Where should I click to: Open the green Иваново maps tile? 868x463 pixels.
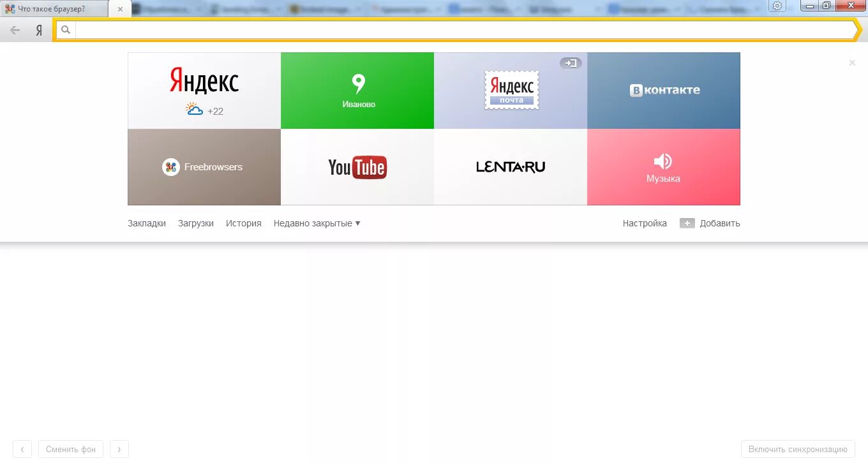tap(357, 91)
